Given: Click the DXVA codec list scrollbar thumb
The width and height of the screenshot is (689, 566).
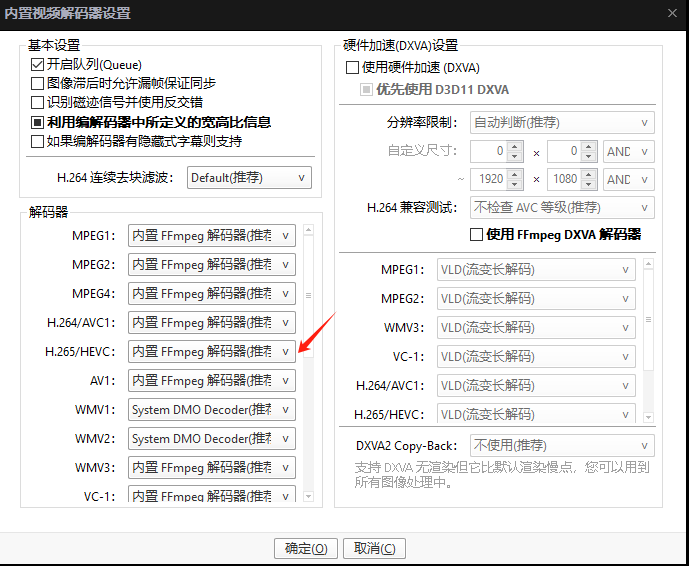Looking at the screenshot, I should coord(648,319).
